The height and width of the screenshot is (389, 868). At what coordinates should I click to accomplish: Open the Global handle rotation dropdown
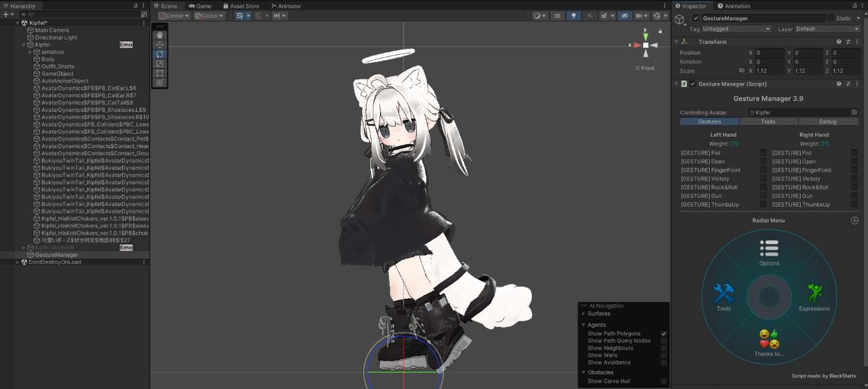208,16
